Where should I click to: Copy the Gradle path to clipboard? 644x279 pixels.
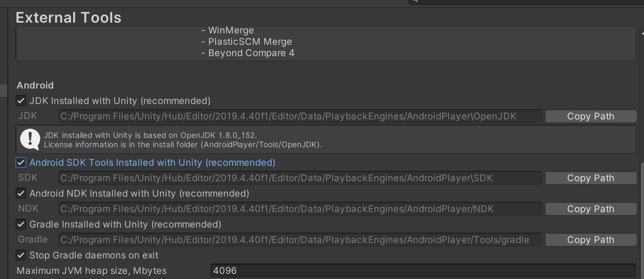tap(590, 240)
